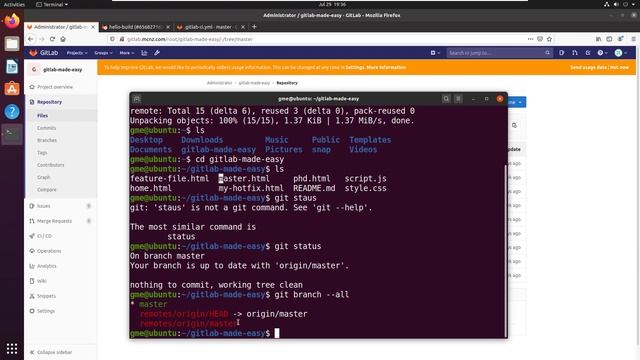Open the To-Do list icon in navbar
The width and height of the screenshot is (640, 360).
[588, 53]
